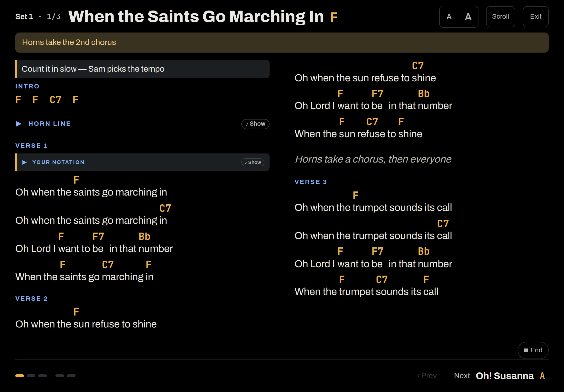Expand the Your Notation triangle
564x392 pixels.
click(24, 162)
